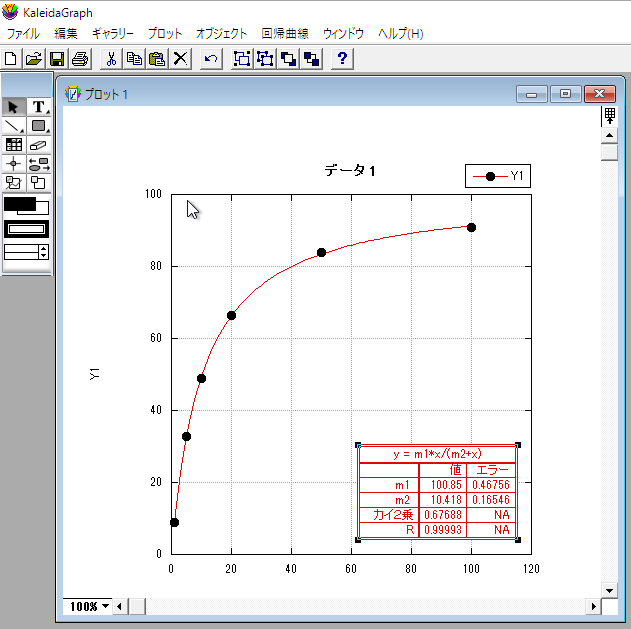The image size is (631, 629).
Task: Delete selection with the X toolbar icon
Action: (x=180, y=59)
